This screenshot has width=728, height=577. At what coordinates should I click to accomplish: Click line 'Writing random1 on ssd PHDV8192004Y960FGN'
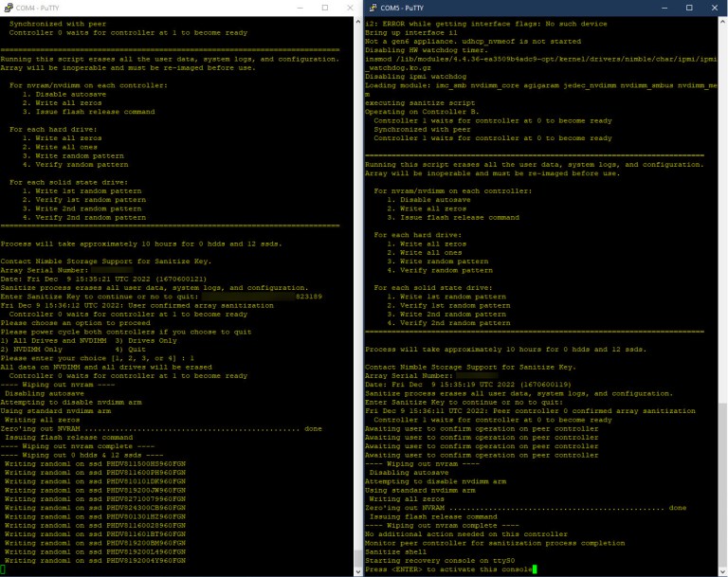point(95,561)
